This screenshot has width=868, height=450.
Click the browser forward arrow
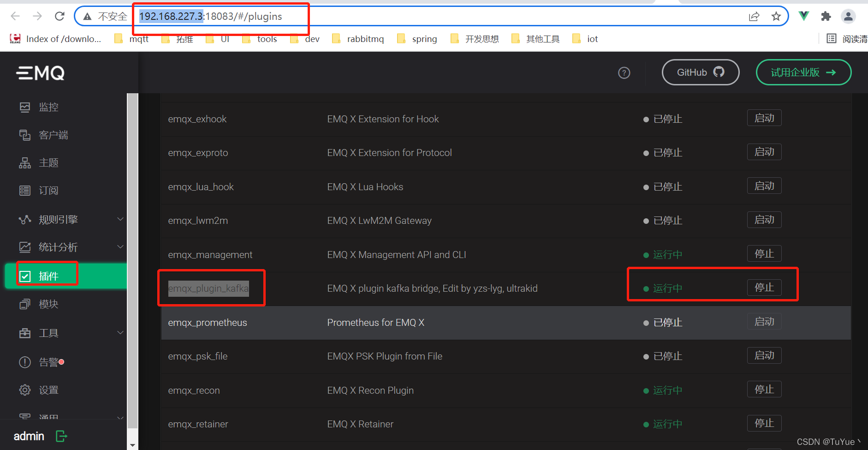(37, 17)
